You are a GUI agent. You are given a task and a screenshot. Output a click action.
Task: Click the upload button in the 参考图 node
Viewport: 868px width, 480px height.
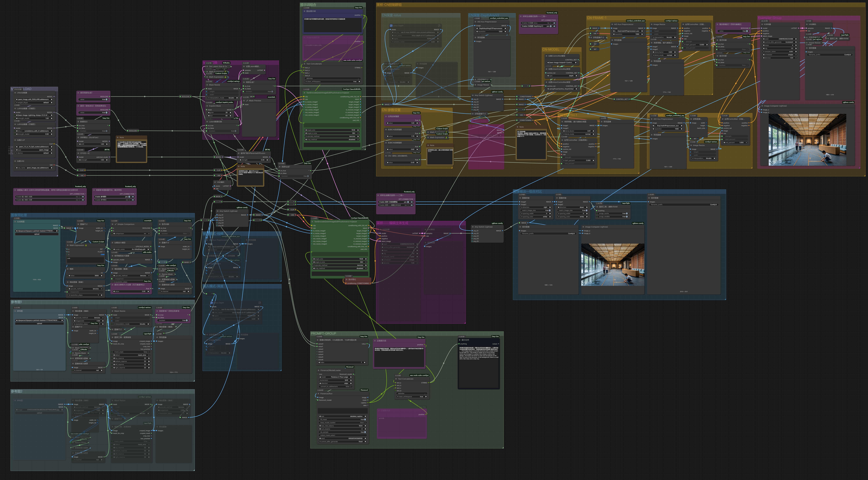point(39,323)
